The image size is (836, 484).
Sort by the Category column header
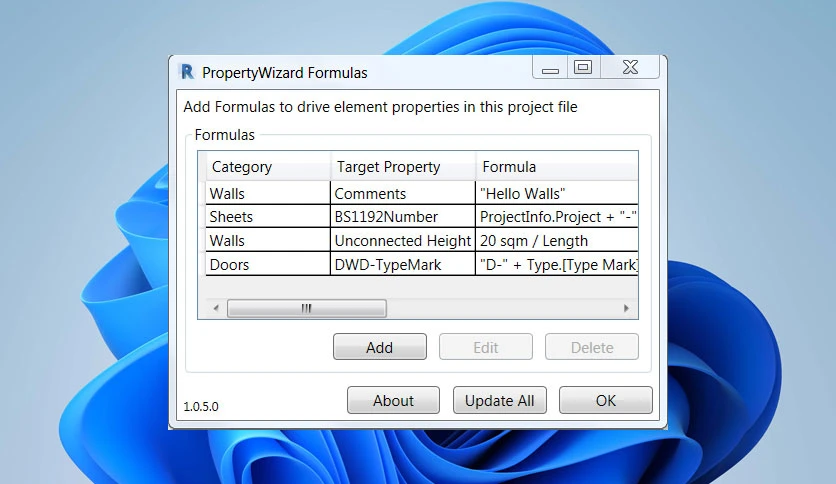click(268, 167)
